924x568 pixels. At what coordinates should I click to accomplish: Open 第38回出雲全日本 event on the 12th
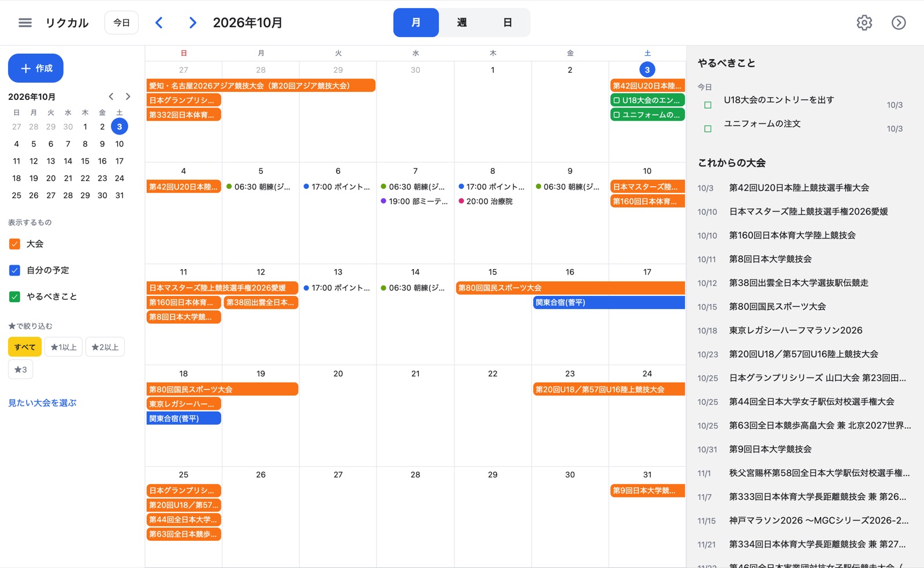(261, 302)
